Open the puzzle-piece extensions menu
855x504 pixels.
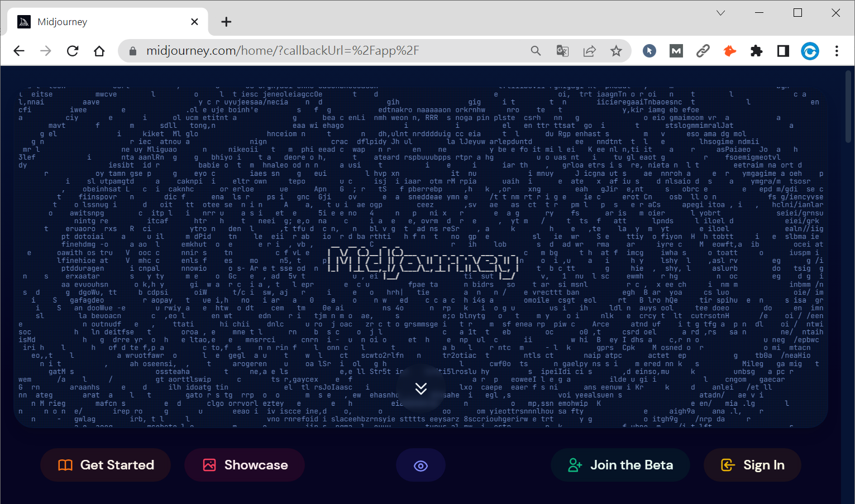[x=757, y=51]
